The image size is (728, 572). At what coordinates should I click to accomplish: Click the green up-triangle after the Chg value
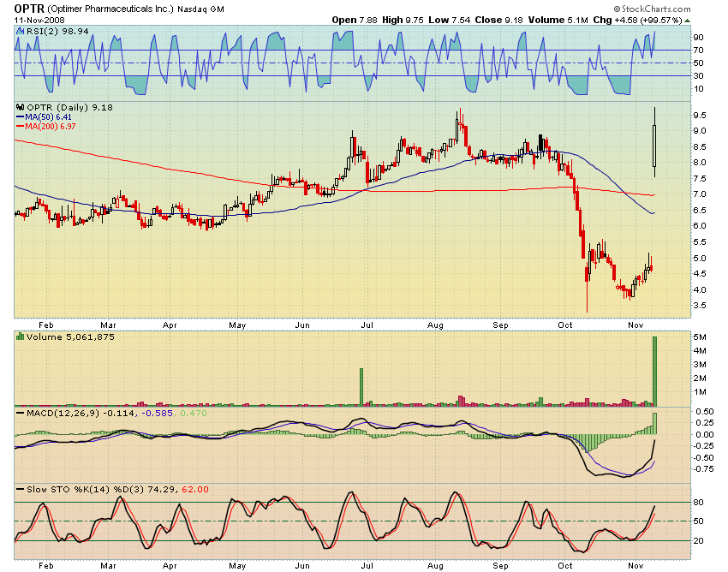(x=687, y=21)
